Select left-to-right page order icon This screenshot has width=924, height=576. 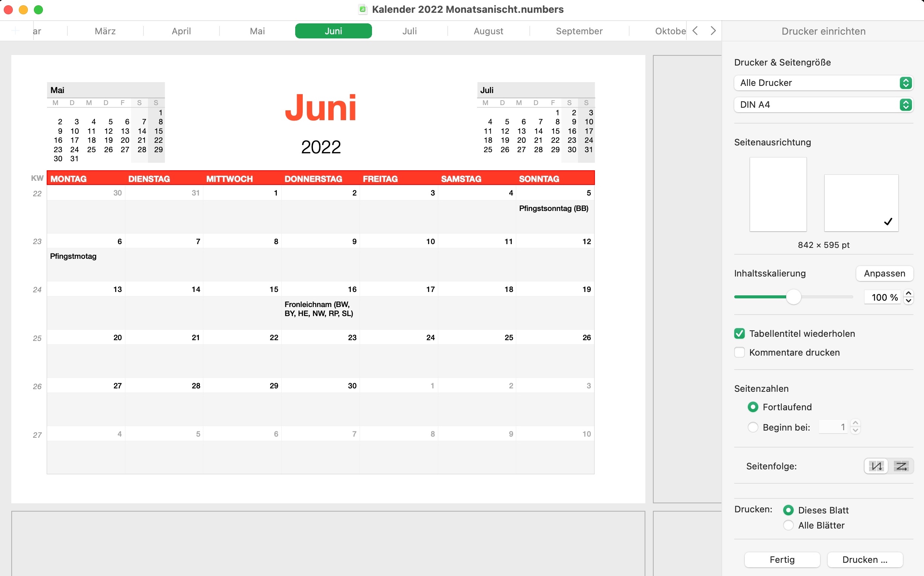click(901, 466)
